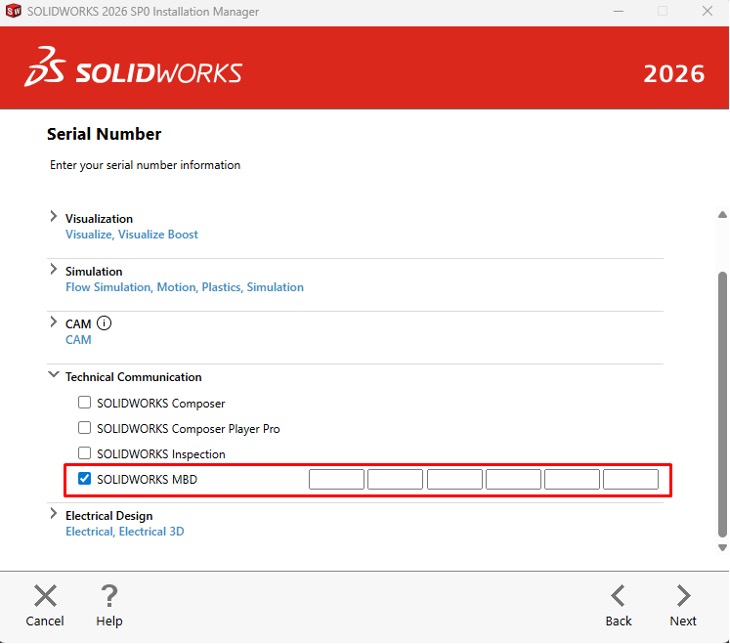Click the Cancel X icon

45,596
